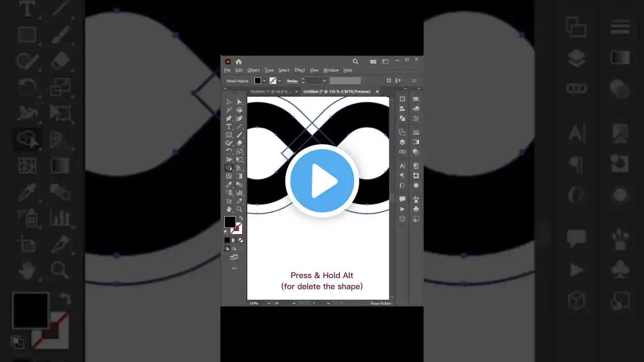This screenshot has height=362, width=644.
Task: Click the black Fill swatch in toolbar
Action: (230, 222)
